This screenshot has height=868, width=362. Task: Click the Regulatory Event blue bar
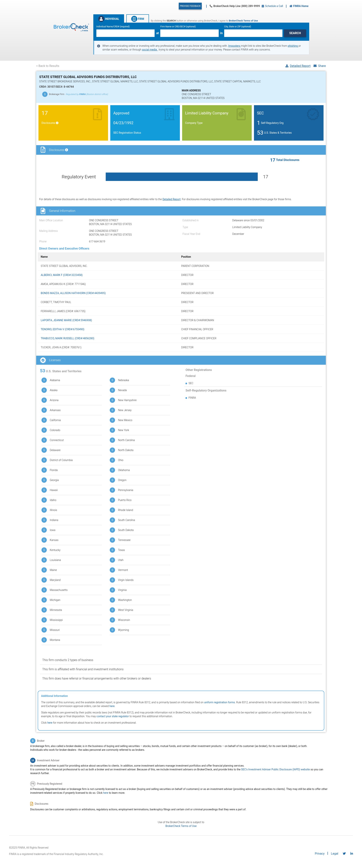point(182,177)
